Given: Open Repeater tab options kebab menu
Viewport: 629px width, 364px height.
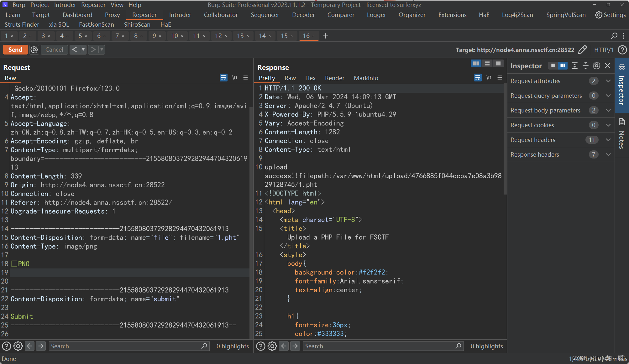Looking at the screenshot, I should pyautogui.click(x=623, y=36).
